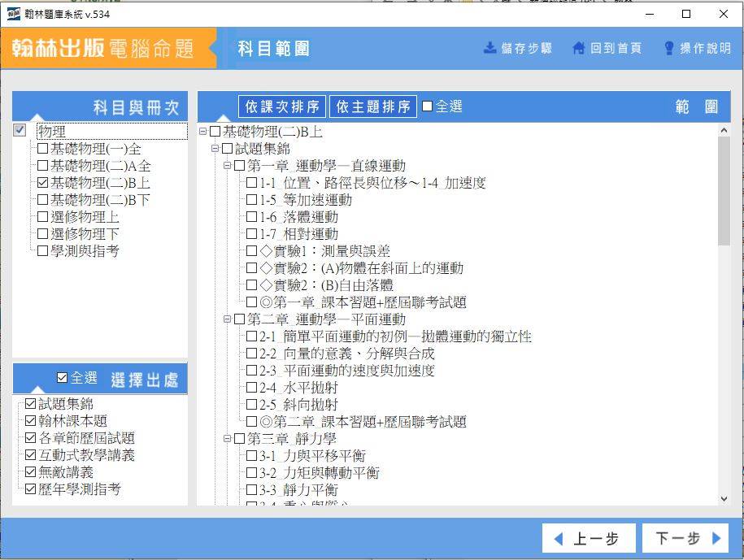
Task: Check 基礎物理(二)B下 volume
Action: (43, 200)
